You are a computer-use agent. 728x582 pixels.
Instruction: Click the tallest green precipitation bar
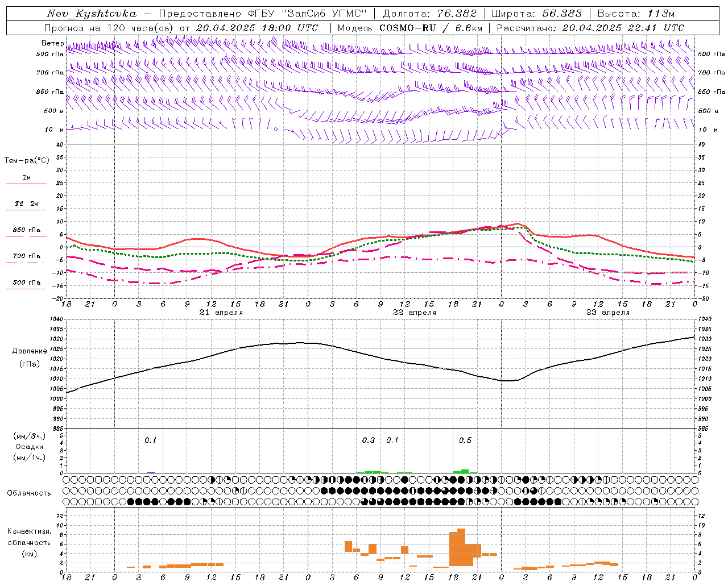[465, 471]
